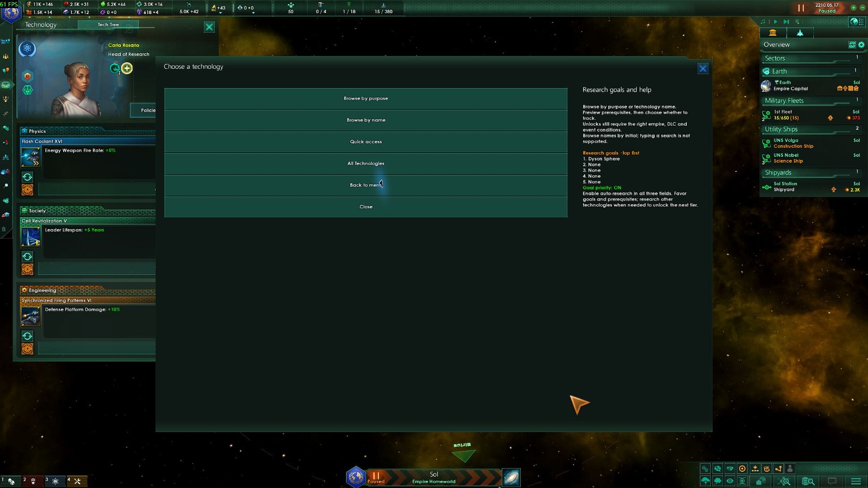
Task: Skip to the next music track
Action: pos(786,22)
